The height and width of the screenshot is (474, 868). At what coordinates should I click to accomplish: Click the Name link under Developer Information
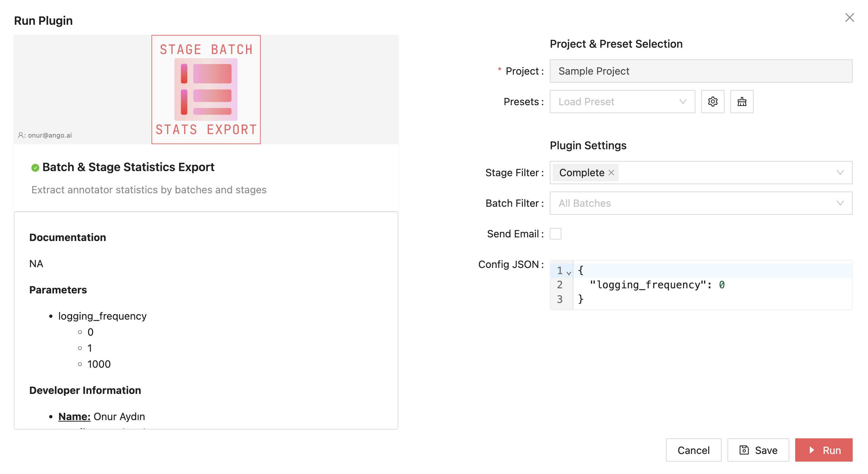[74, 416]
